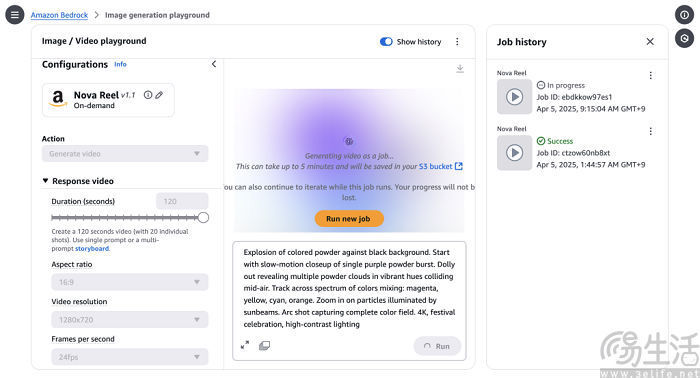The height and width of the screenshot is (378, 700).
Task: Click the Configurations Info link
Action: pos(120,64)
